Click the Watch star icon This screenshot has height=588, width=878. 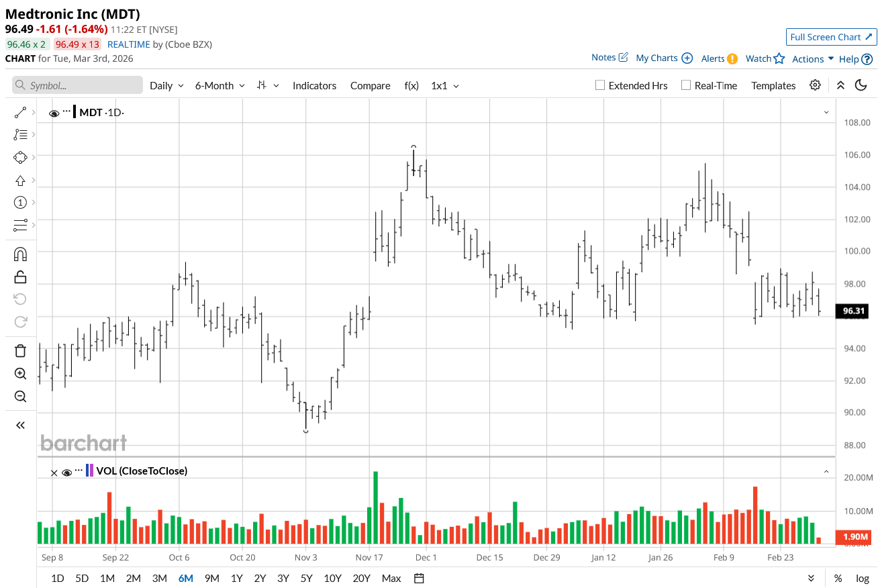click(x=779, y=58)
